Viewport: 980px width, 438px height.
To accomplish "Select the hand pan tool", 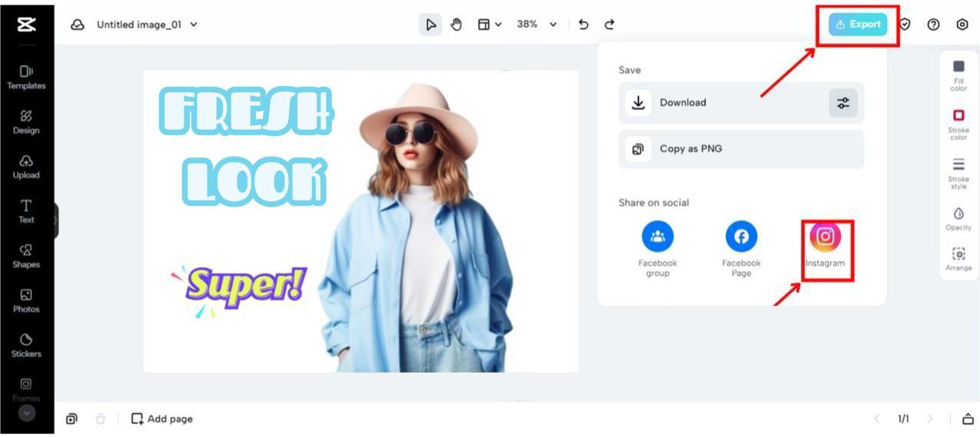I will [x=456, y=25].
